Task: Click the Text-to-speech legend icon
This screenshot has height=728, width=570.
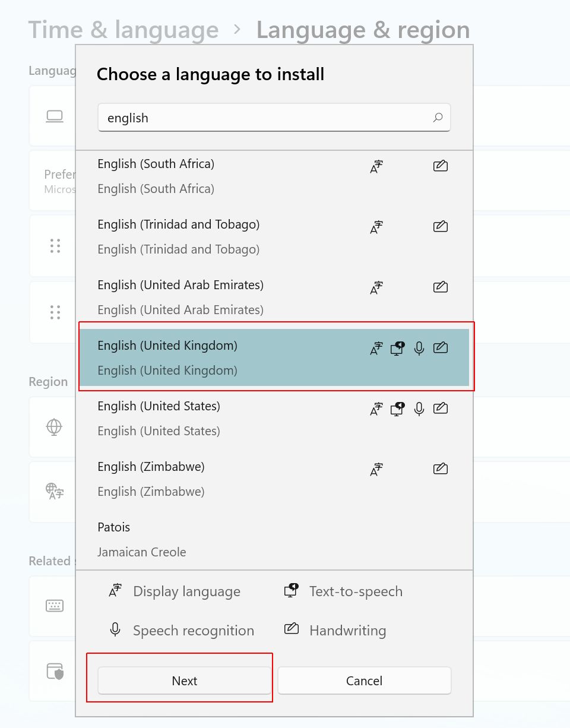Action: (291, 590)
